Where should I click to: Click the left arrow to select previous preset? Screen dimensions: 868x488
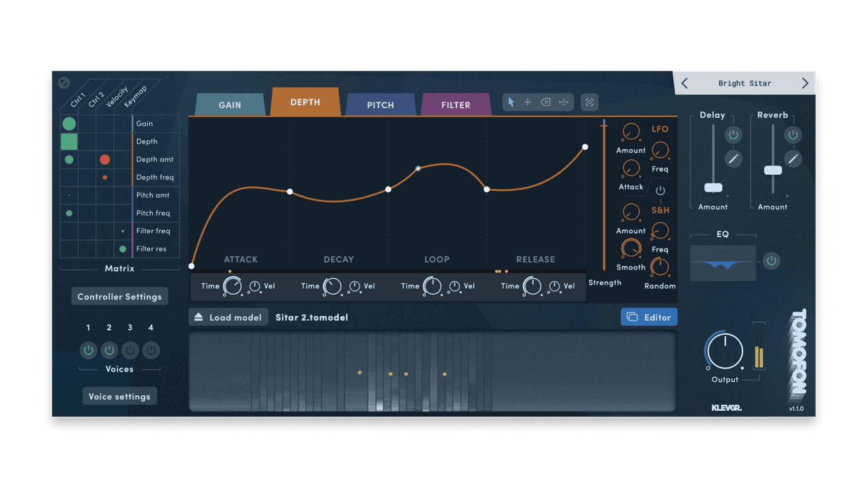pyautogui.click(x=684, y=83)
